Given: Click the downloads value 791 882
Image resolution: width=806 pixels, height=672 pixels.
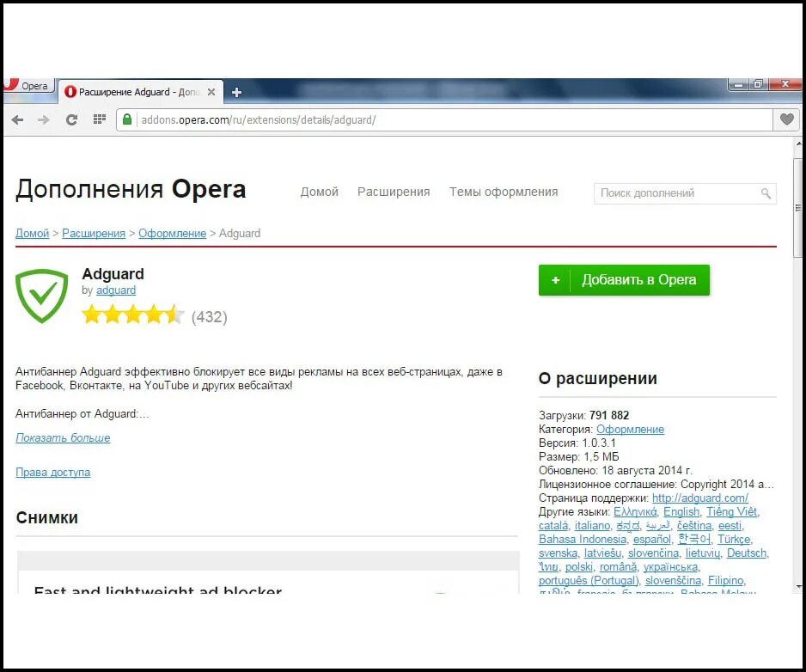Looking at the screenshot, I should pos(609,415).
